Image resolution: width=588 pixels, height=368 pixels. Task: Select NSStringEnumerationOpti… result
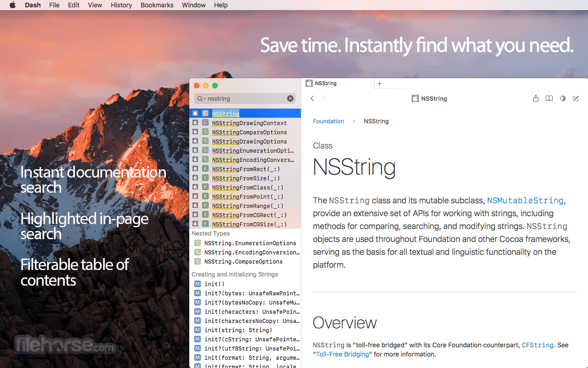point(245,150)
